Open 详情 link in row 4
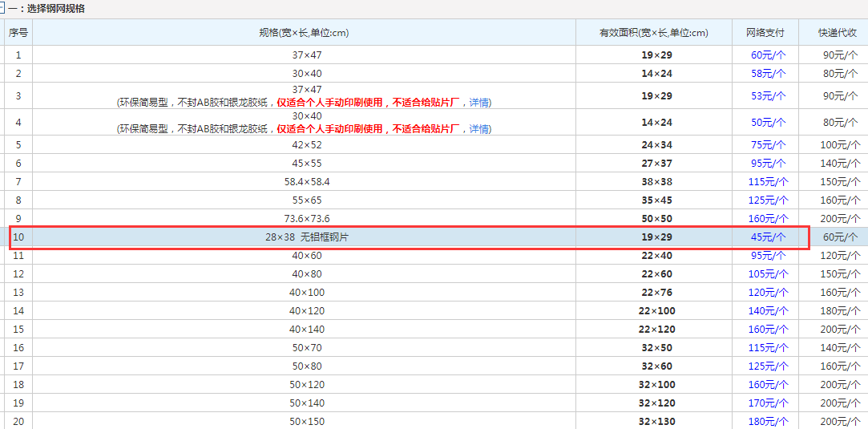This screenshot has height=429, width=868. point(479,129)
